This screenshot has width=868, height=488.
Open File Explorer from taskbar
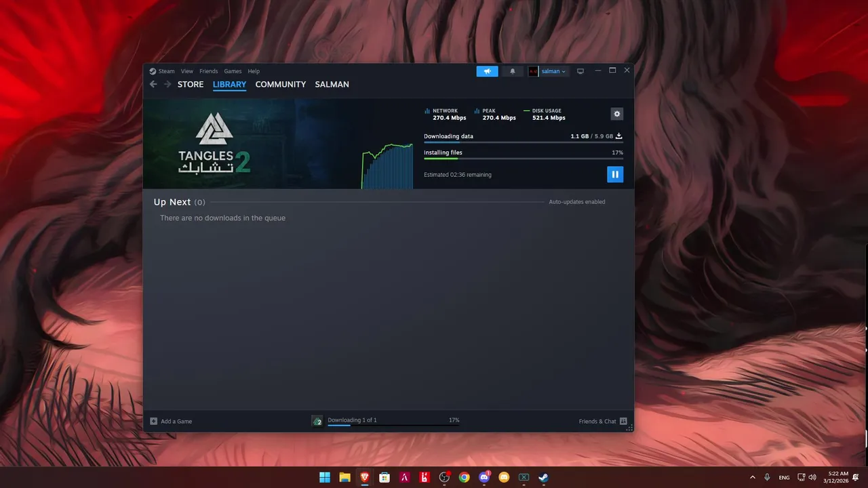pos(344,477)
